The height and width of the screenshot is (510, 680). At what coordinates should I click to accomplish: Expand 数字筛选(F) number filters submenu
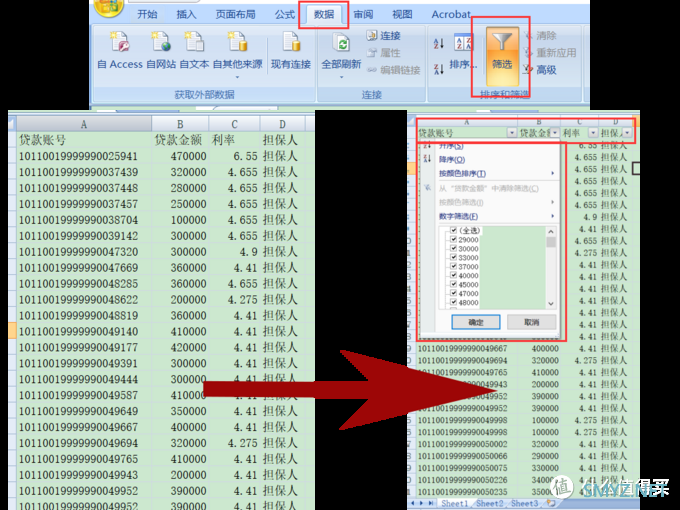pyautogui.click(x=552, y=216)
